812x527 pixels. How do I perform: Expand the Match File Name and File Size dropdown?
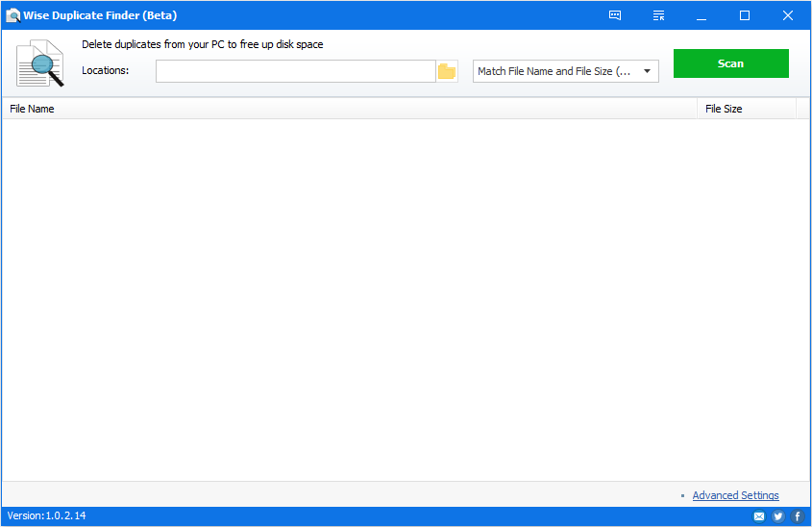565,71
